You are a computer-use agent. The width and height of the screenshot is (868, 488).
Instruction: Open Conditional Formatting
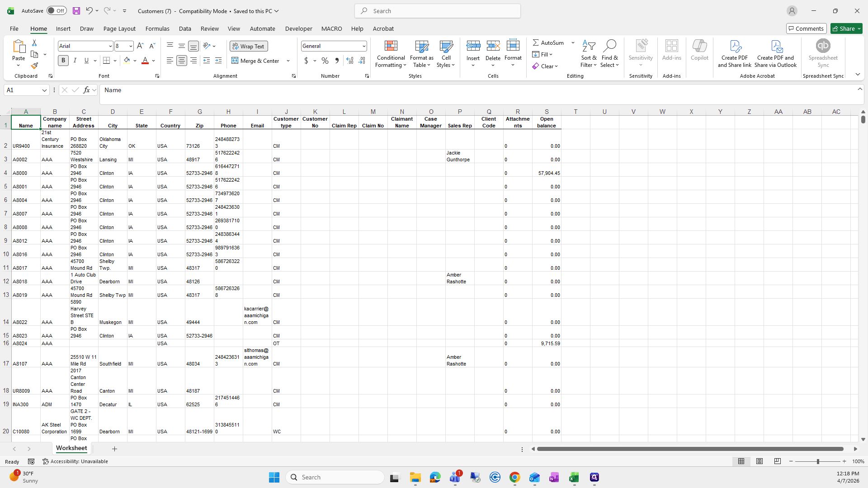(x=391, y=54)
